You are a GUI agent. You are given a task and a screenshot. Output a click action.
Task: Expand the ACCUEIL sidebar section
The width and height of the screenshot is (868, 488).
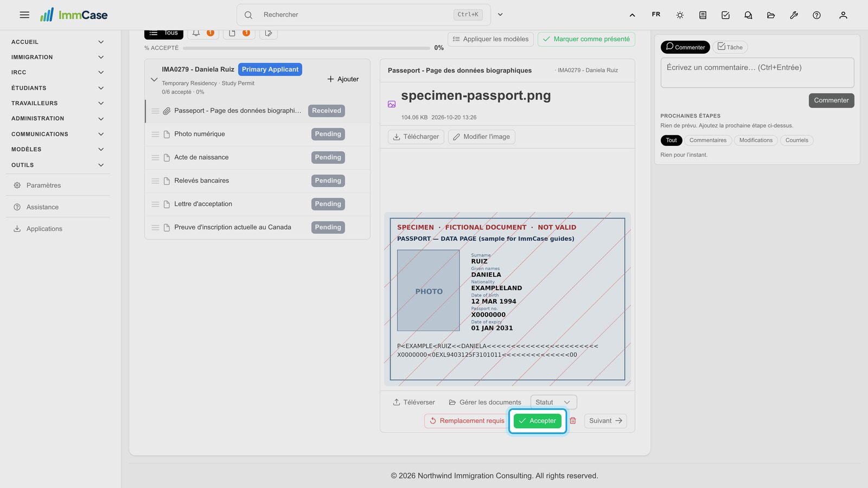pyautogui.click(x=57, y=42)
